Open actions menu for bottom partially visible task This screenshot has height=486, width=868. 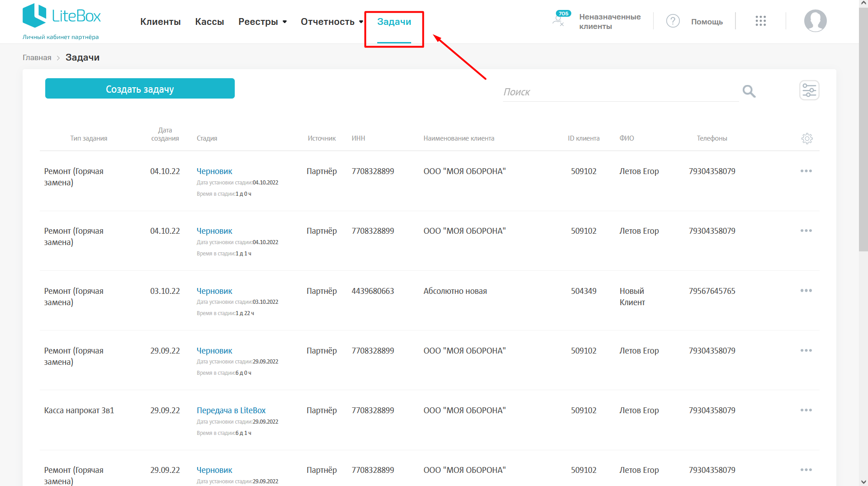click(806, 470)
